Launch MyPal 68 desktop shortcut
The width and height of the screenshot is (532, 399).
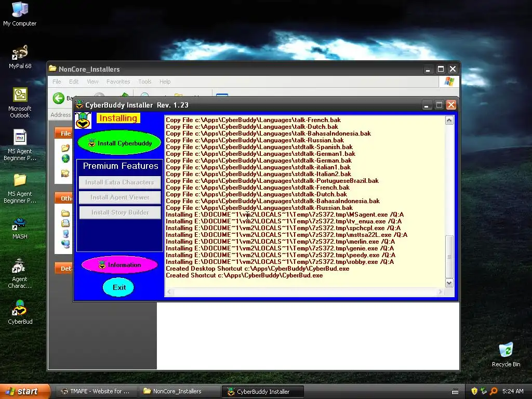pos(20,57)
